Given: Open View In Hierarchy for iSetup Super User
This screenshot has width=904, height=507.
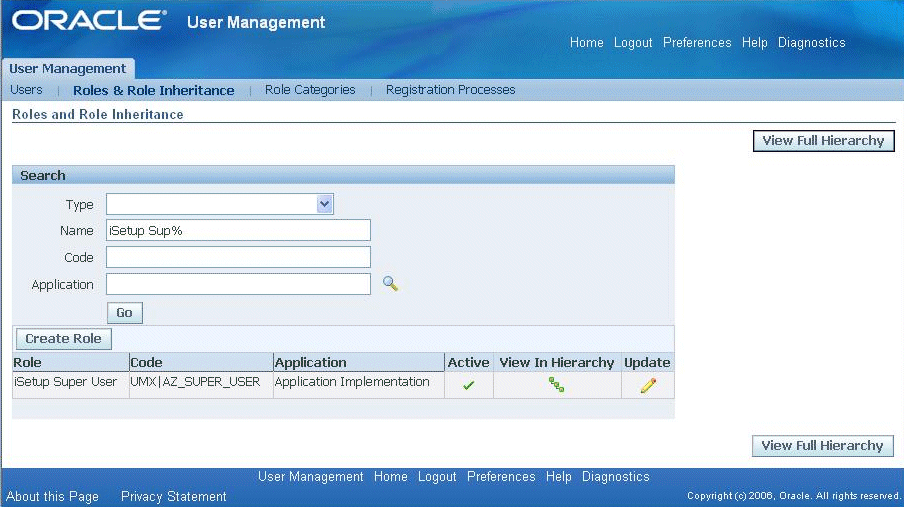Looking at the screenshot, I should pos(556,385).
